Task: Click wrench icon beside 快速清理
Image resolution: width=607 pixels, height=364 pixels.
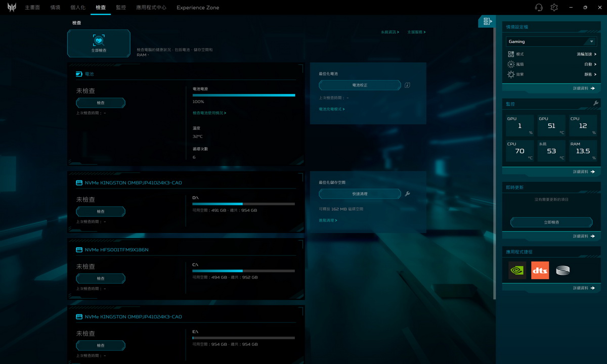Action: [407, 194]
